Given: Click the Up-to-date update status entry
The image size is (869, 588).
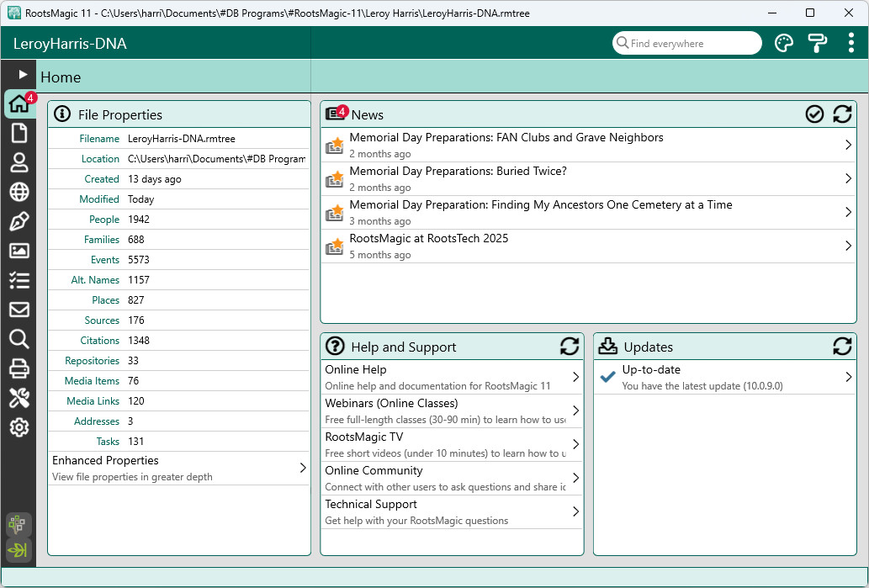Looking at the screenshot, I should (725, 377).
